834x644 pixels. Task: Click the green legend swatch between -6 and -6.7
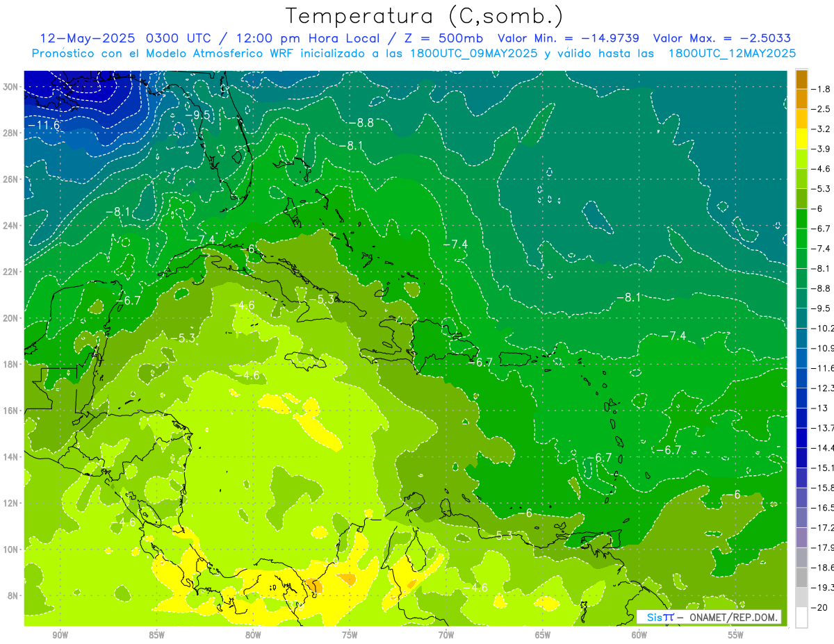pyautogui.click(x=801, y=218)
